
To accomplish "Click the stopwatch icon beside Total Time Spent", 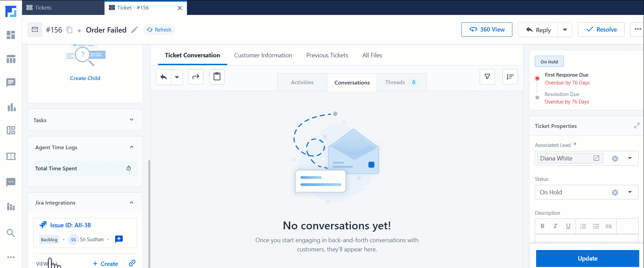I will coord(129,168).
